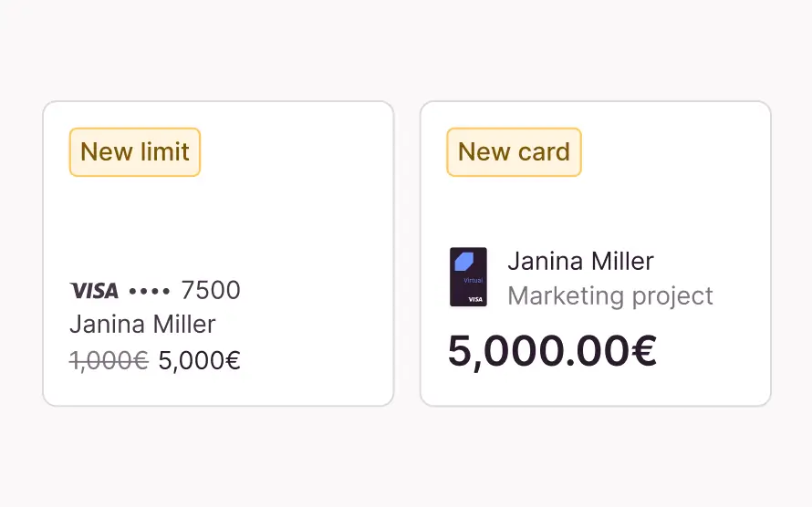Click the euro sign in 5,000.00€
812x507 pixels.
(x=643, y=352)
